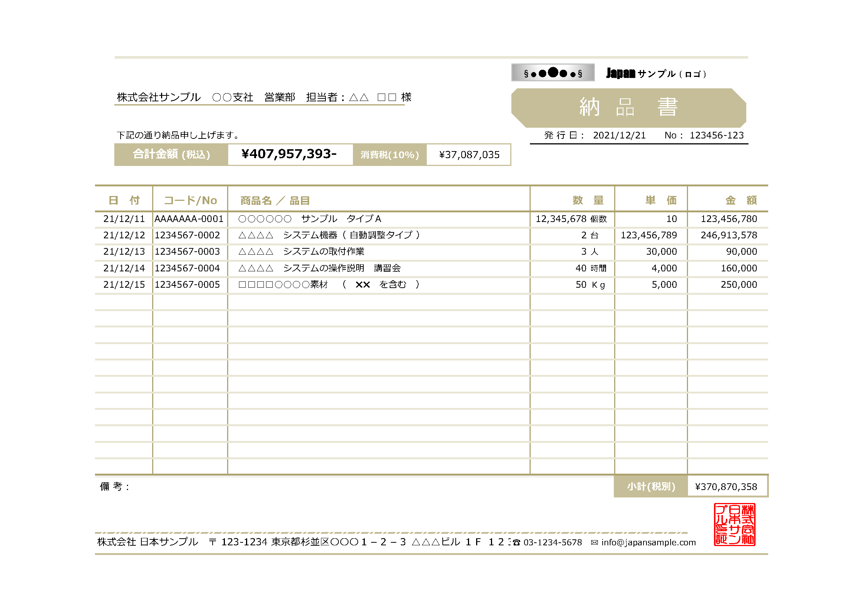Click the Japan サンプル logo text
The width and height of the screenshot is (868, 614).
pos(656,74)
